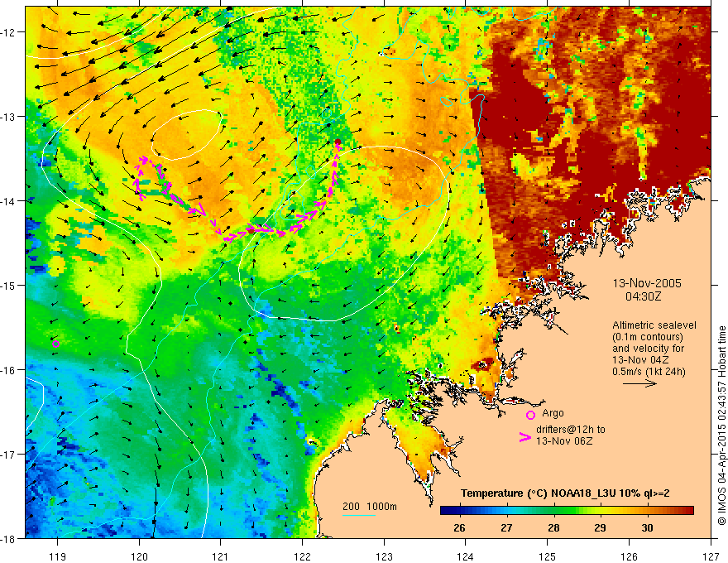Click the time label 04:30Z
This screenshot has width=728, height=563.
[x=643, y=296]
